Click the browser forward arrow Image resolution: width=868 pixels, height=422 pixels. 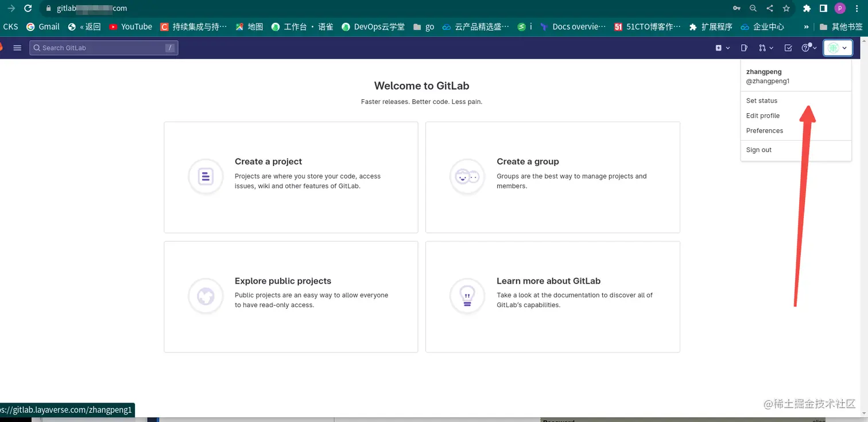point(11,9)
